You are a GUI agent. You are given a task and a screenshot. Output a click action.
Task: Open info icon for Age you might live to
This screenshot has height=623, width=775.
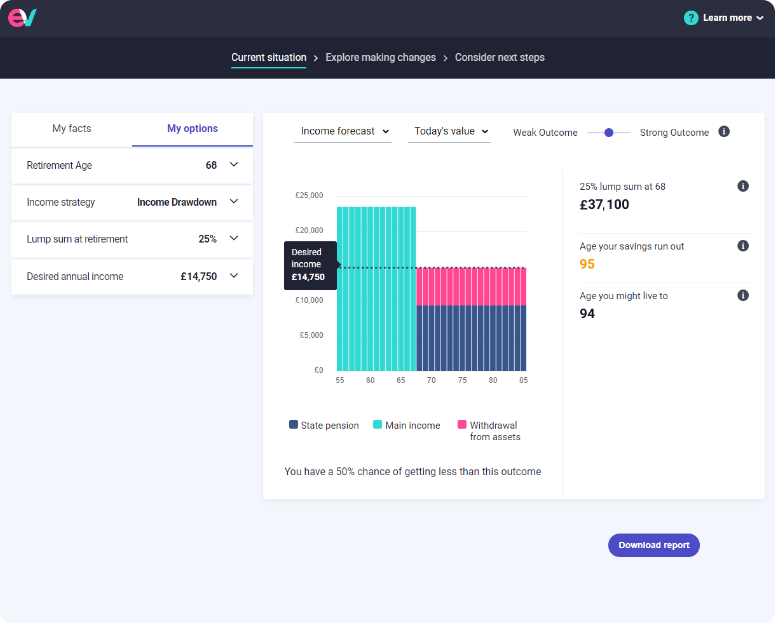point(743,295)
